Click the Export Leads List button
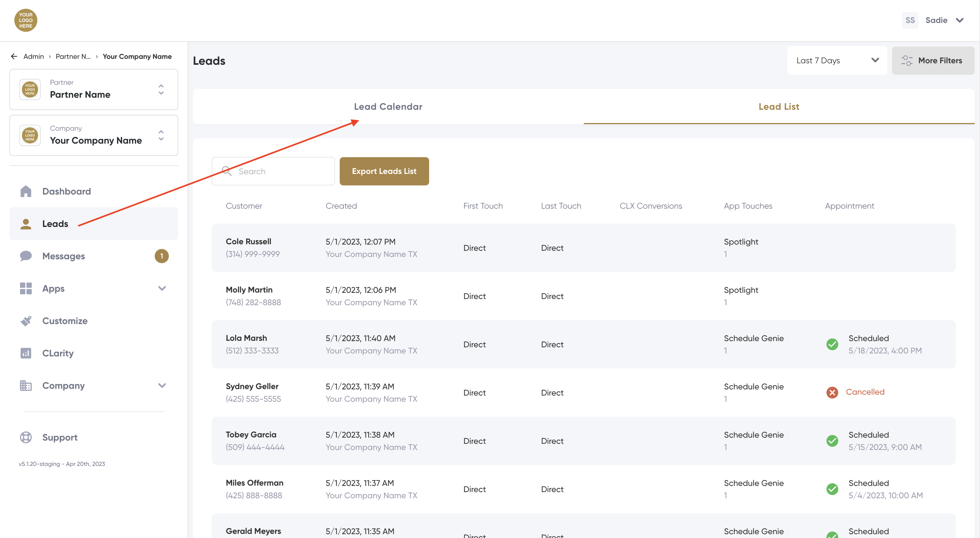This screenshot has height=538, width=980. (384, 171)
